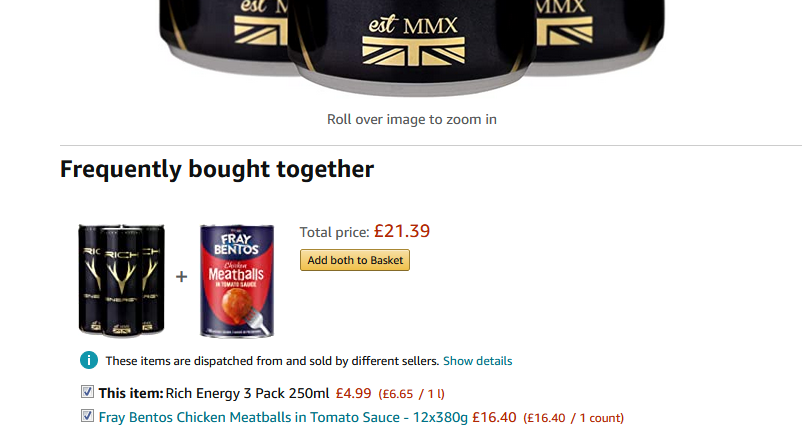Click the £16.40 Fray Bentos price
Viewport: 802px width, 440px height.
click(x=494, y=417)
